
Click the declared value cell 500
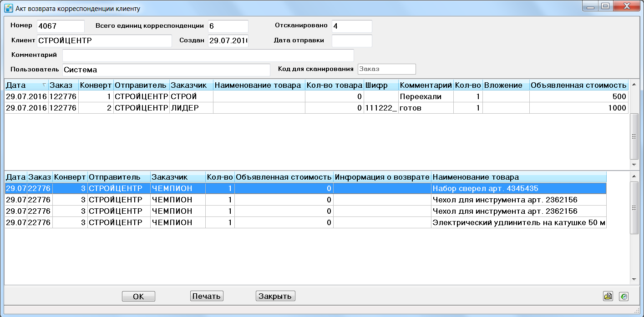point(578,96)
